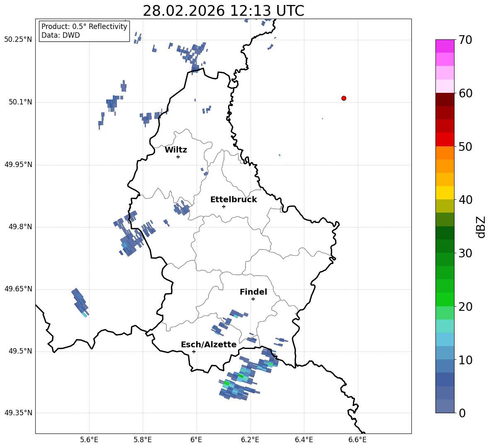Click the 50.1°N latitude label

pos(20,102)
